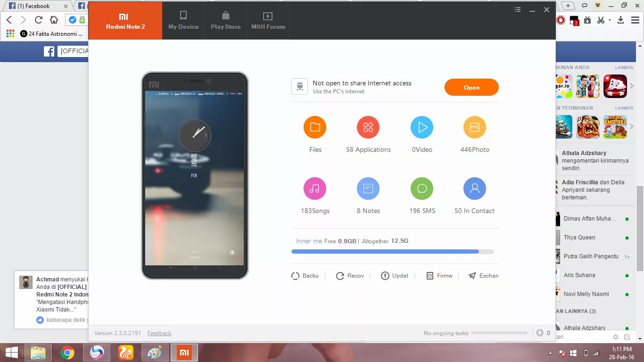644x362 pixels.
Task: Click the Firmware option
Action: click(439, 276)
